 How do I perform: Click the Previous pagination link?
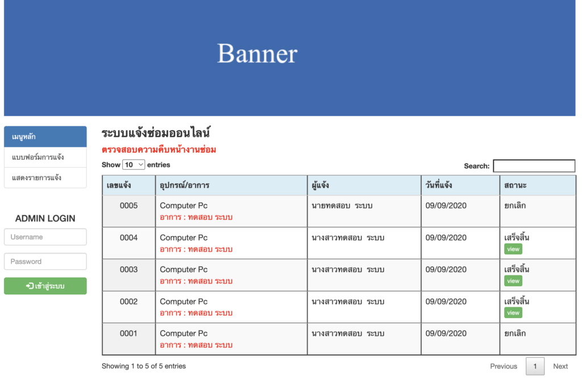pos(503,366)
